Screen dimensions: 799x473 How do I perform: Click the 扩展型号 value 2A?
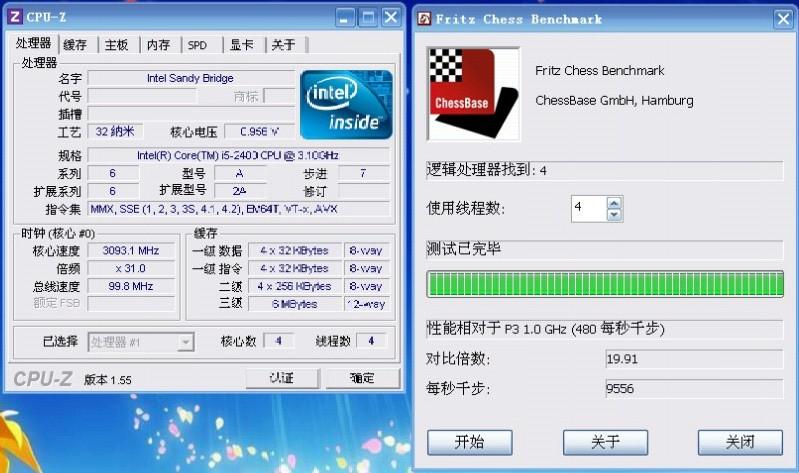tap(240, 191)
